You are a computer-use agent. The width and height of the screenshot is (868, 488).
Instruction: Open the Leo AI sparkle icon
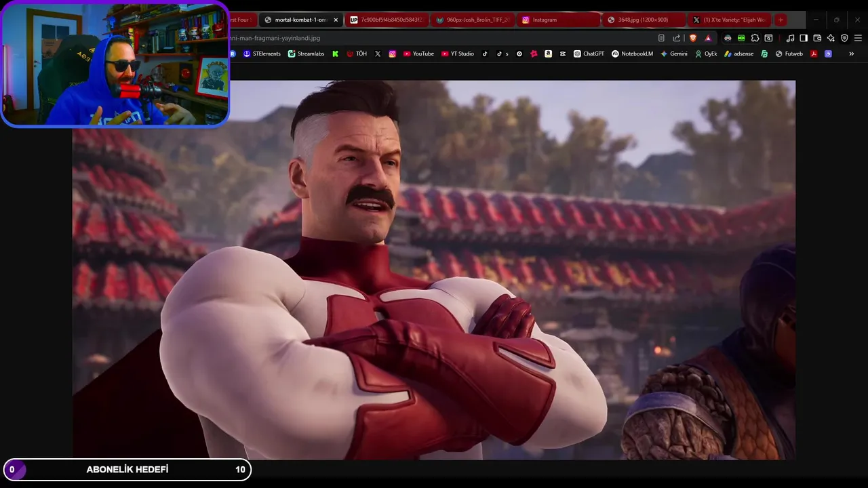pos(831,38)
